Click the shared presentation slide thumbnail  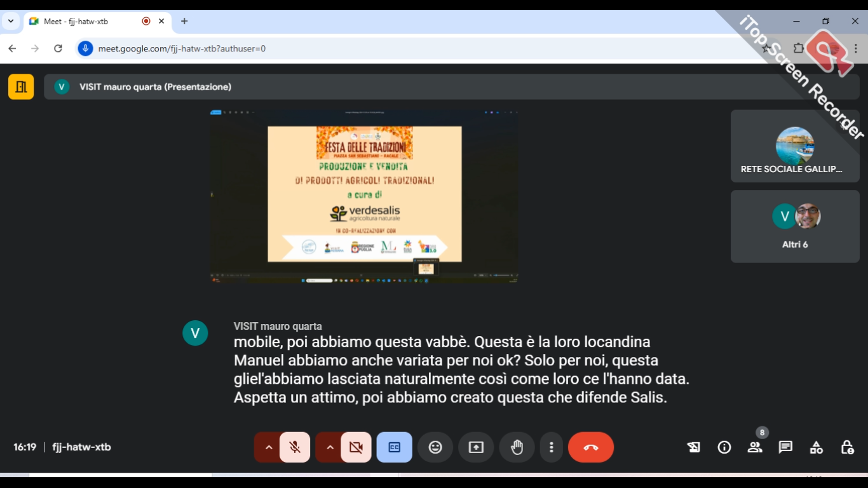364,196
